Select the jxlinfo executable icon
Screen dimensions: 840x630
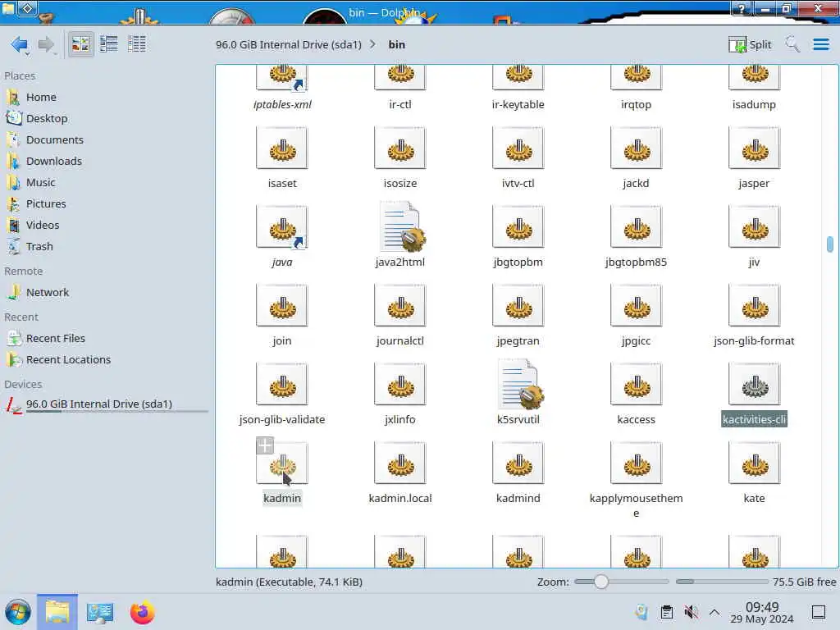400,385
